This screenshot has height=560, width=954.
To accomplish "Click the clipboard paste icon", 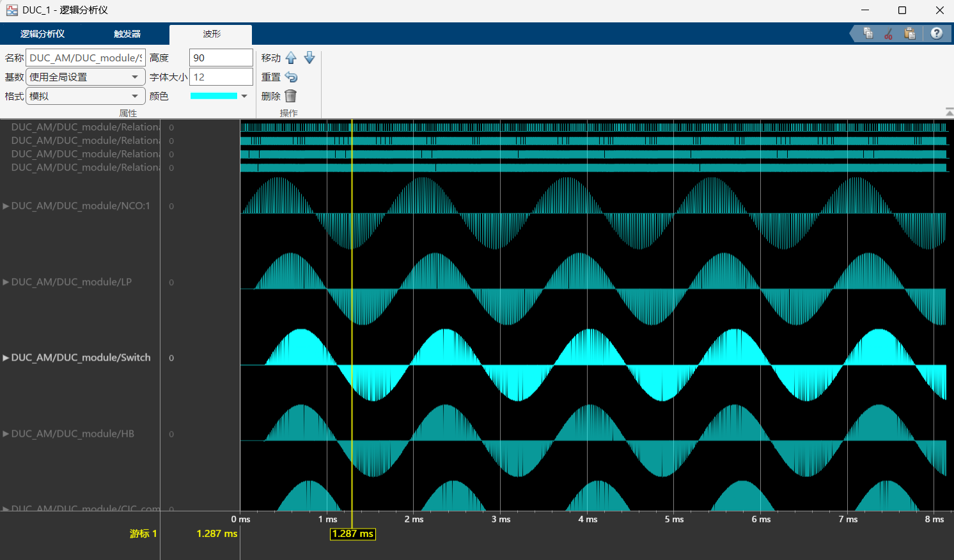I will tap(909, 33).
